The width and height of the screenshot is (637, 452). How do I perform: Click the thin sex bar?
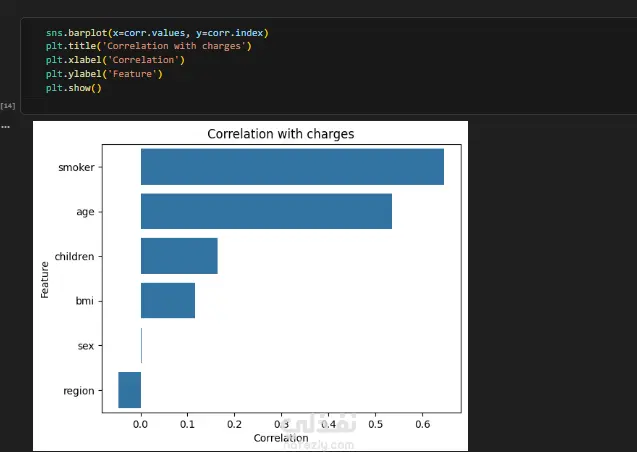[x=141, y=345]
